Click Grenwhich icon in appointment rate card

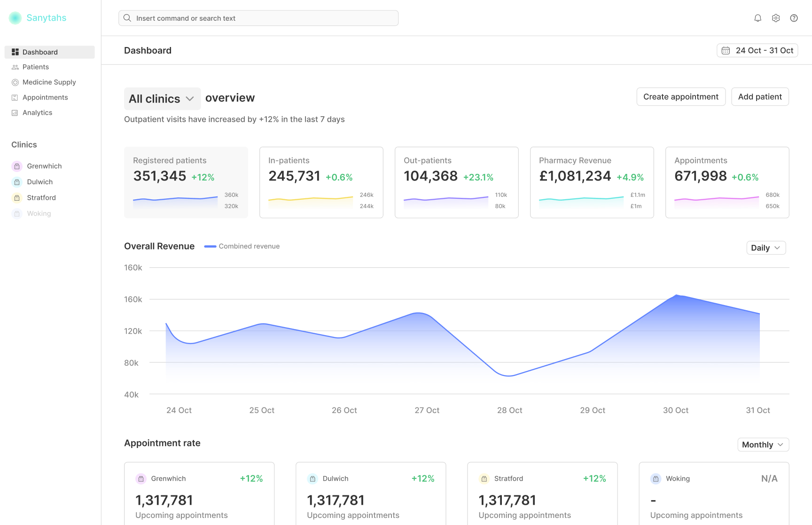141,478
